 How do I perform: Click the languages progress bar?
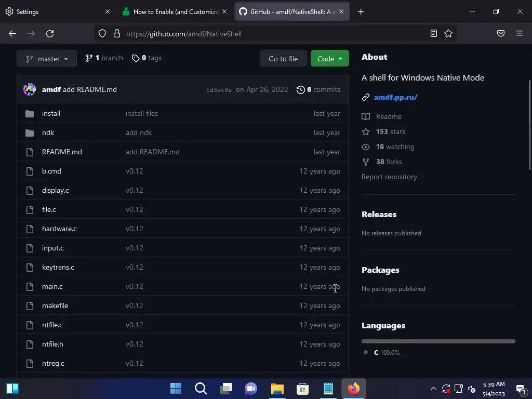438,341
